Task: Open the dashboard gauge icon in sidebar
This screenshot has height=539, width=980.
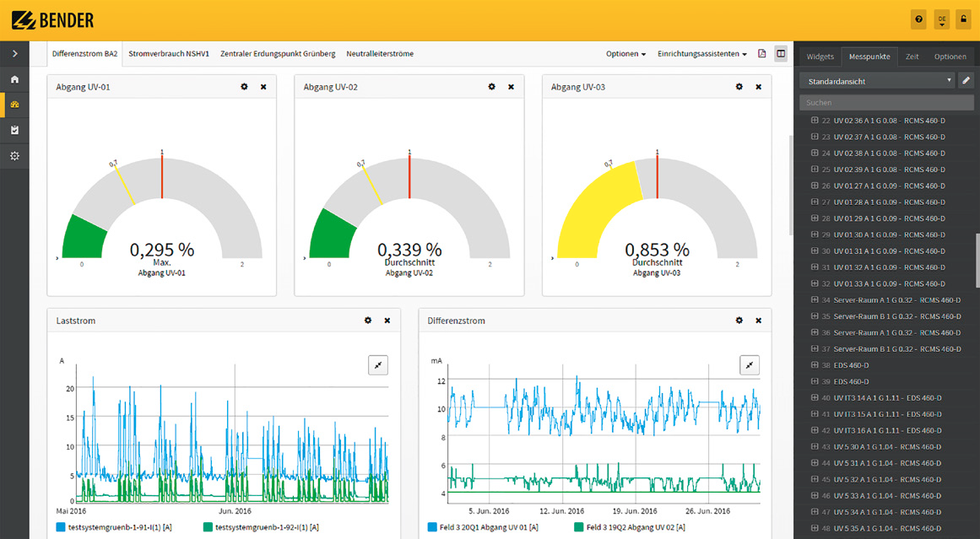Action: [14, 105]
